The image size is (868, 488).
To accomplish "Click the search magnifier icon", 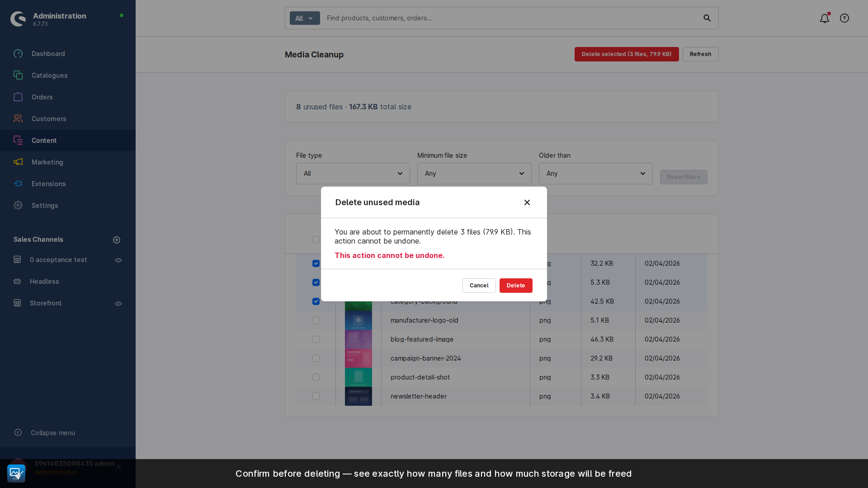I will click(x=707, y=18).
